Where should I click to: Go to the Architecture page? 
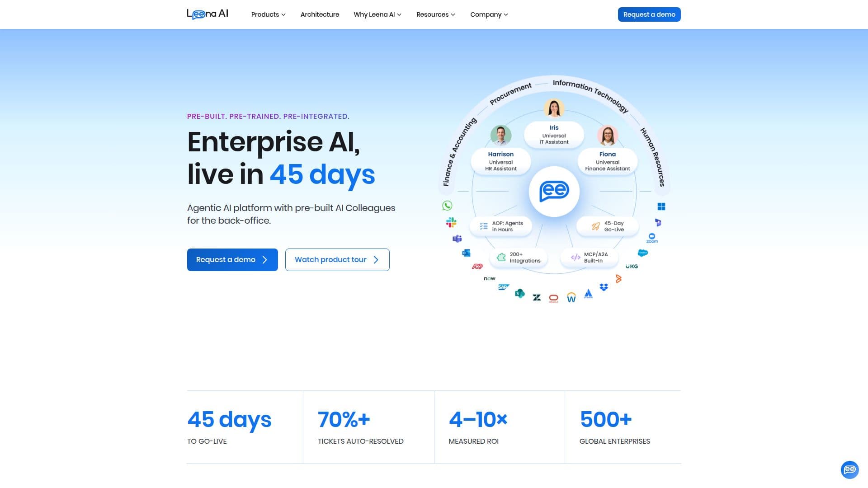[x=320, y=14]
